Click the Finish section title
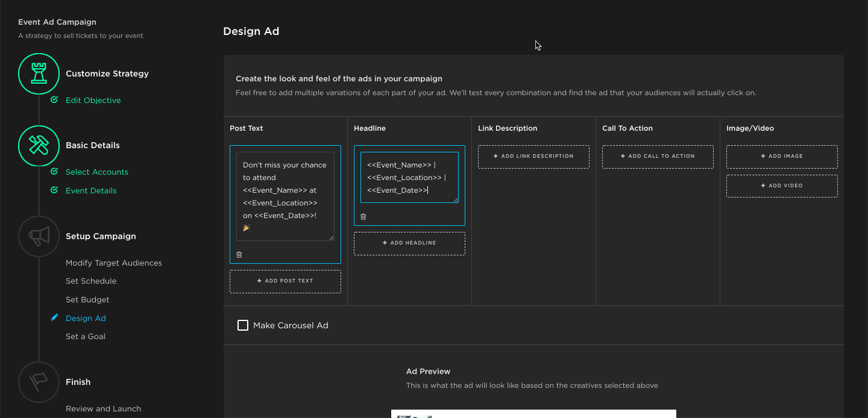The image size is (868, 418). click(x=78, y=382)
